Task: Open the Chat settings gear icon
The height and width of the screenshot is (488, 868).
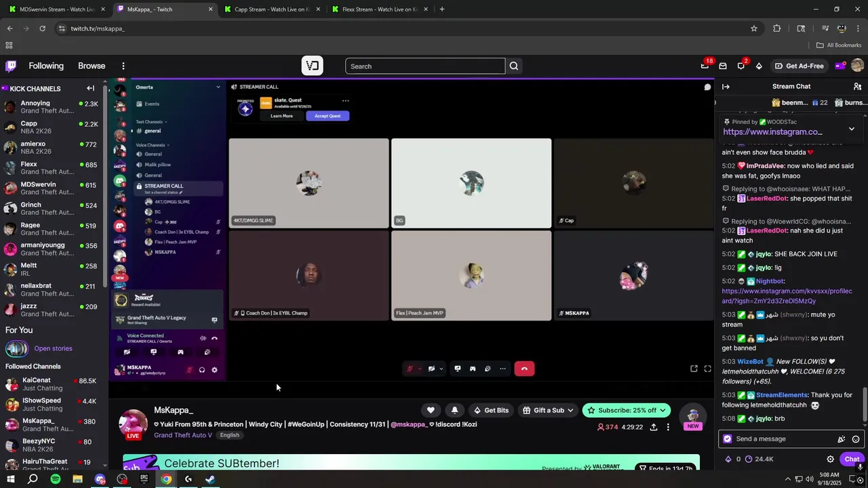Action: [830, 459]
